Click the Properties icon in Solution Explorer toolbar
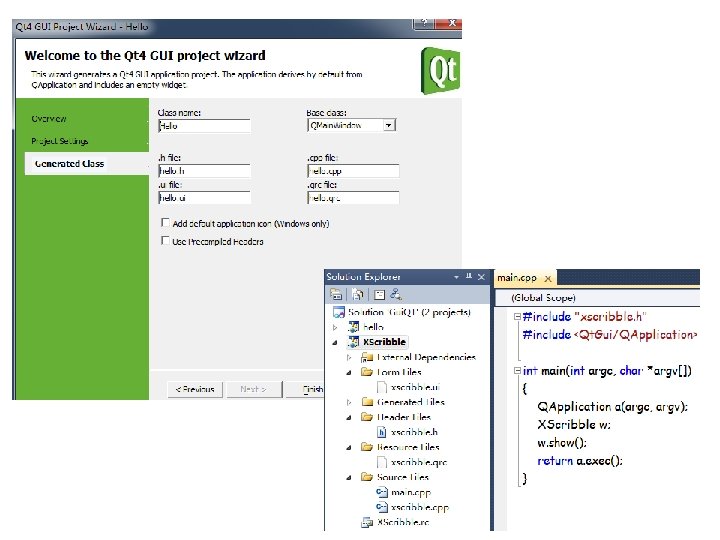The height and width of the screenshot is (540, 720). [337, 295]
